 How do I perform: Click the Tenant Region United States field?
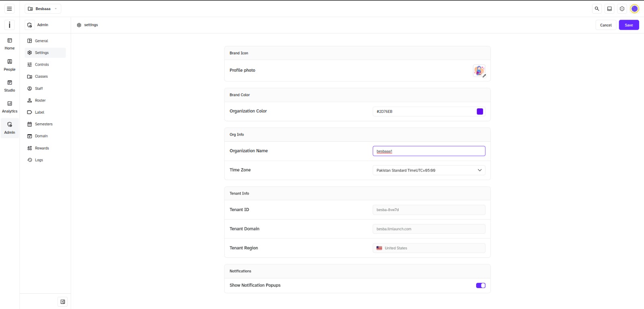coord(429,248)
